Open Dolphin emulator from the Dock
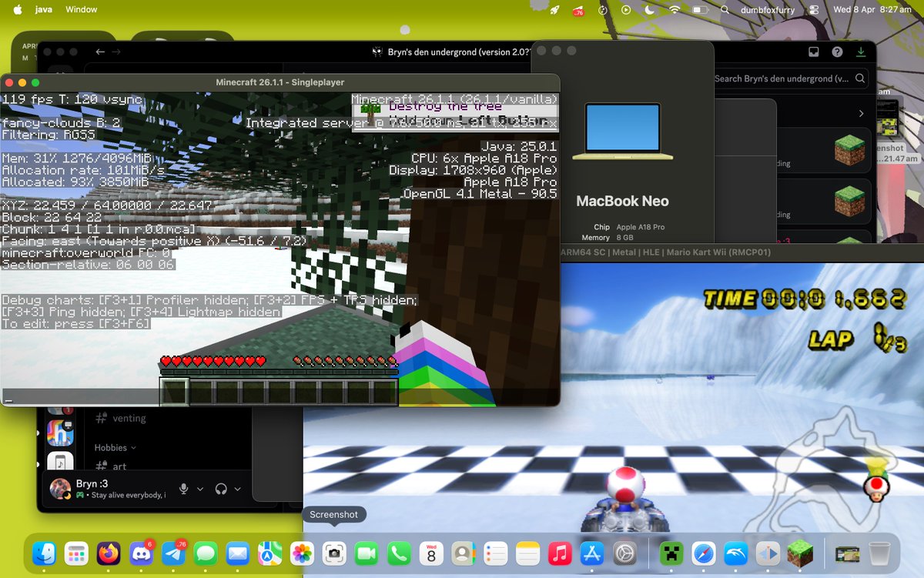The width and height of the screenshot is (924, 578). [x=736, y=553]
